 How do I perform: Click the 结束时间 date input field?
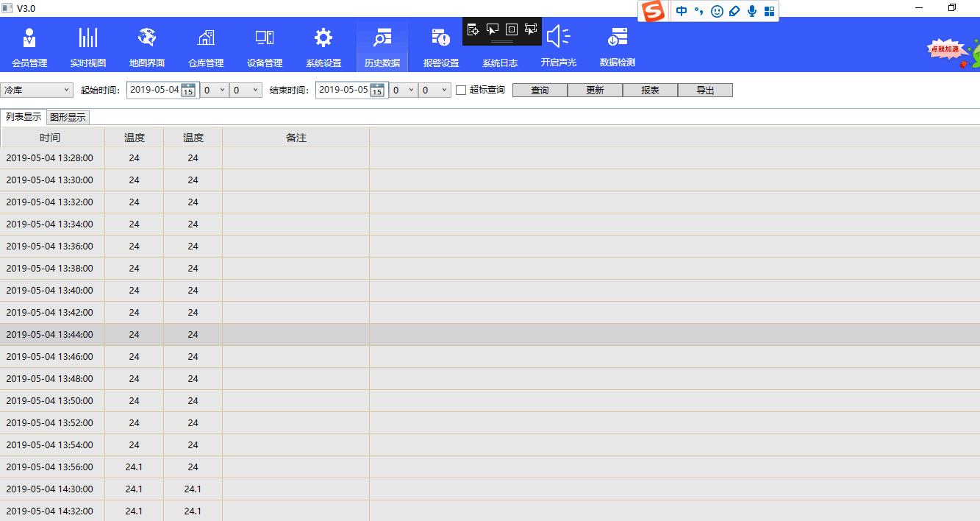tap(343, 90)
